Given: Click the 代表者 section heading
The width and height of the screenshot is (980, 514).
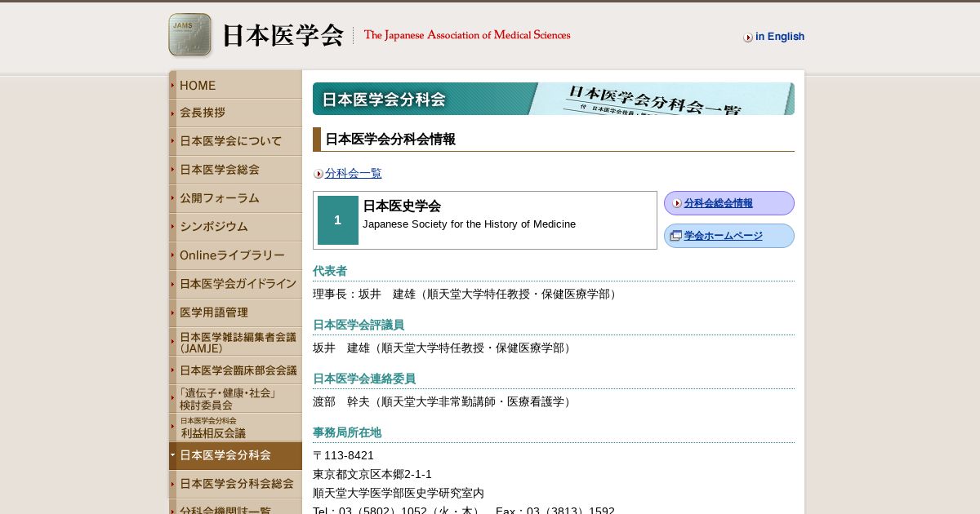Looking at the screenshot, I should 330,271.
